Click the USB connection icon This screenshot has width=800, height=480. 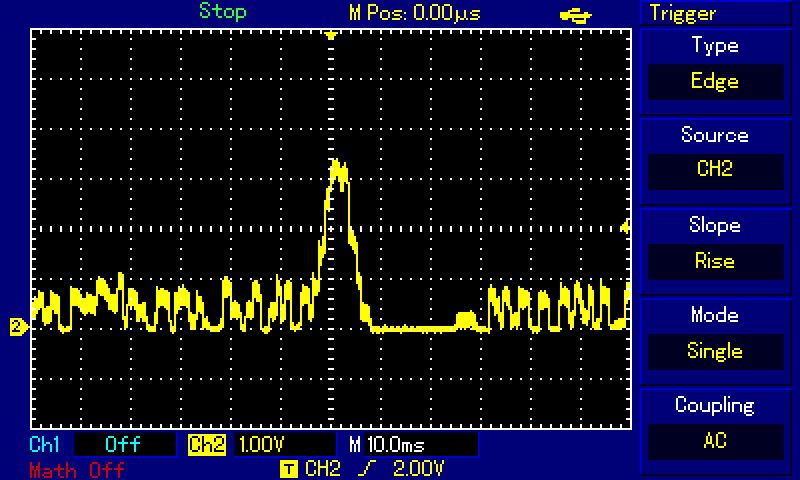pyautogui.click(x=576, y=13)
